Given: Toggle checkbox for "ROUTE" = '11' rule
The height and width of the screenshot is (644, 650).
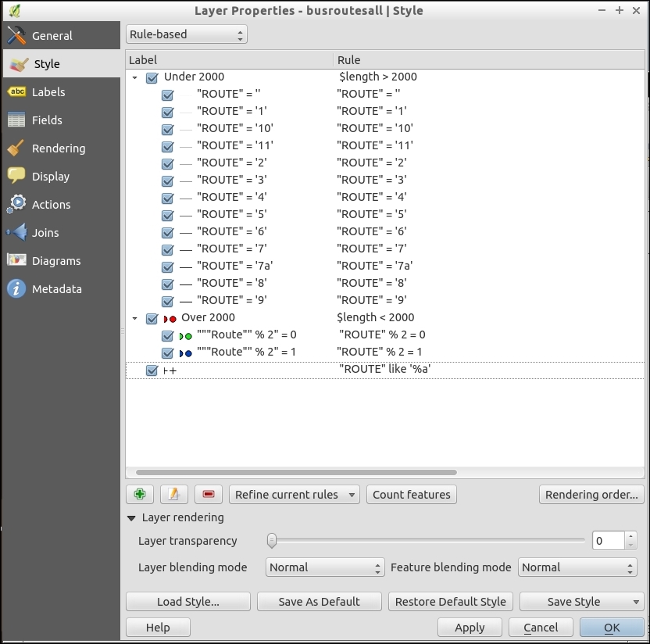Looking at the screenshot, I should [x=167, y=146].
